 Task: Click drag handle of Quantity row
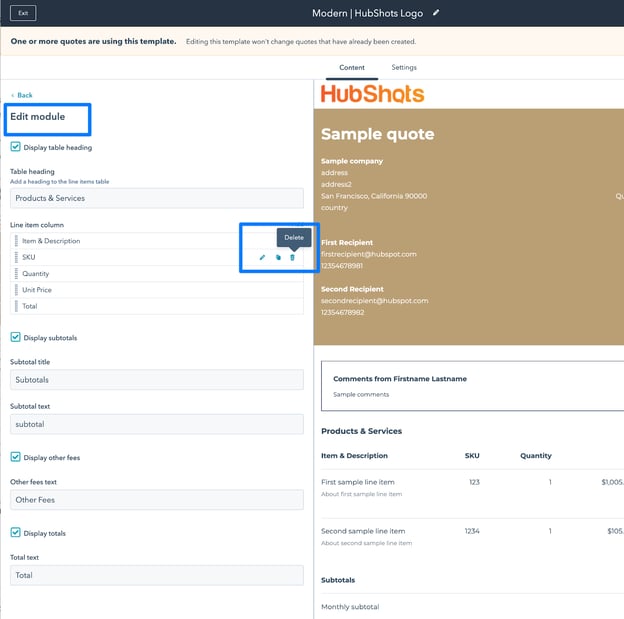tap(16, 274)
